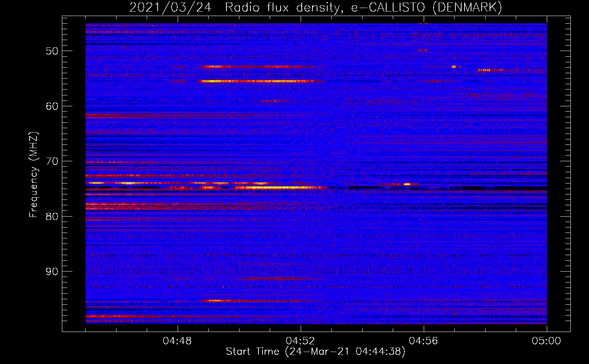Image resolution: width=589 pixels, height=364 pixels.
Task: Click the "Start Time (24-Mar-21 04:44:38)" axis label
Action: (316, 352)
